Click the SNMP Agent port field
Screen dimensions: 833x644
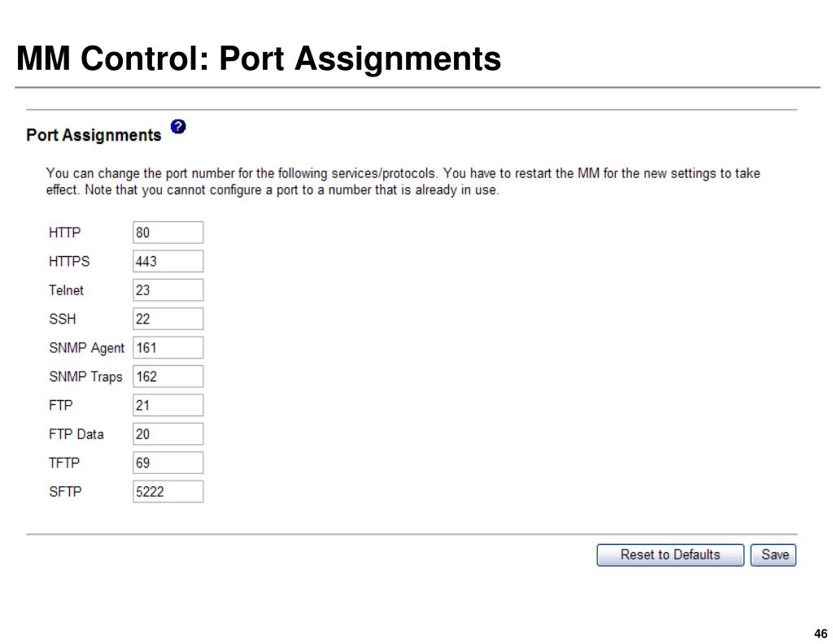click(168, 348)
